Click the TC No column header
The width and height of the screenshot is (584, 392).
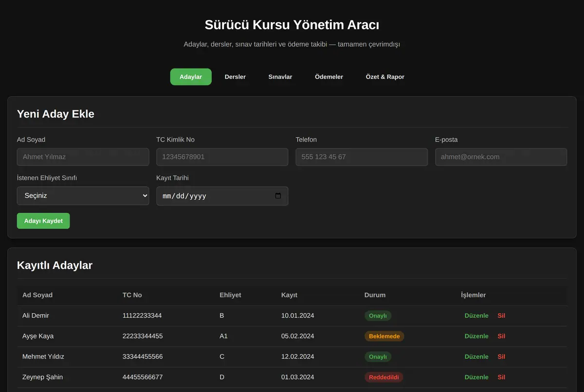tap(132, 295)
